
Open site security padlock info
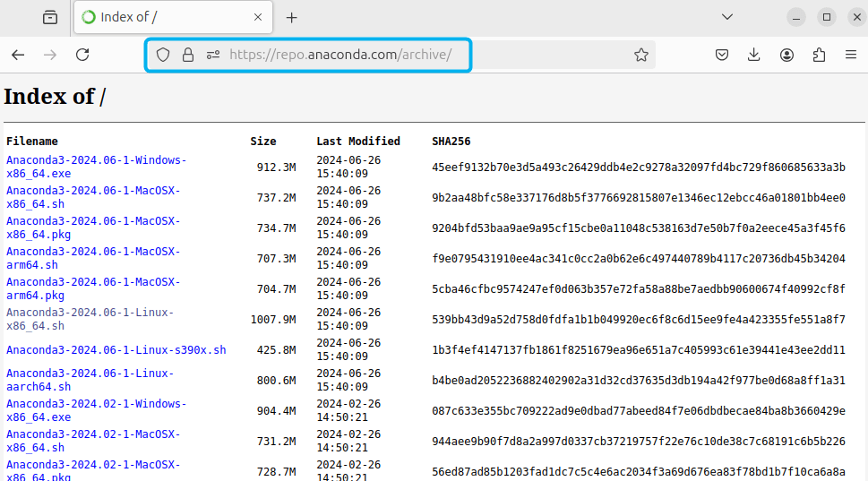[188, 55]
